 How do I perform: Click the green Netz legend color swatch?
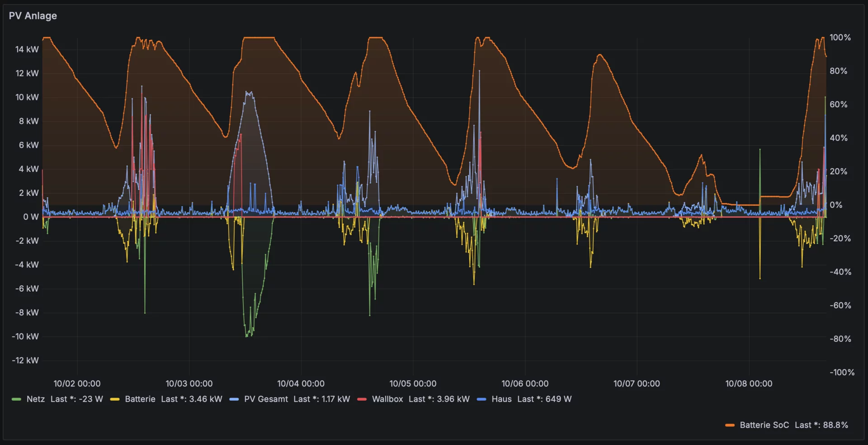[x=16, y=399]
